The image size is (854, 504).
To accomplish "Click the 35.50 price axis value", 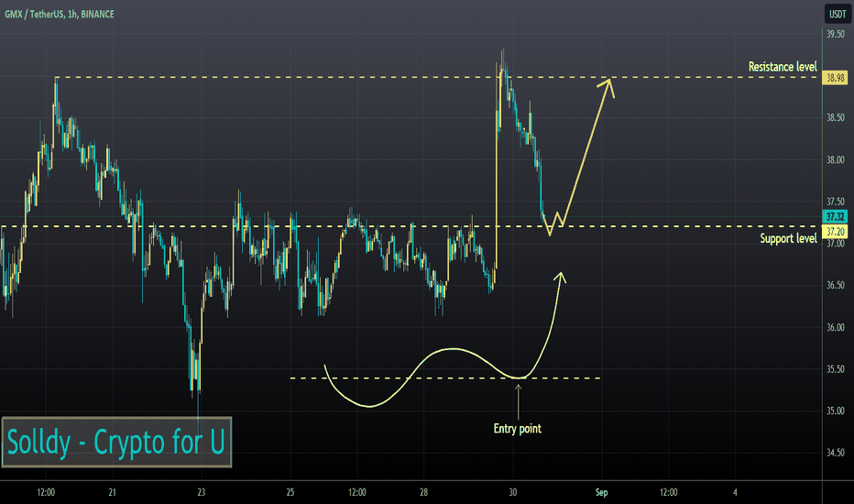I will tap(835, 369).
